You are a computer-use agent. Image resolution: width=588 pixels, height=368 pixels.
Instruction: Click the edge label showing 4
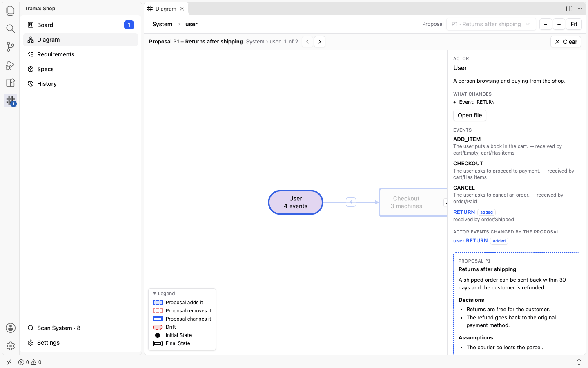click(351, 202)
